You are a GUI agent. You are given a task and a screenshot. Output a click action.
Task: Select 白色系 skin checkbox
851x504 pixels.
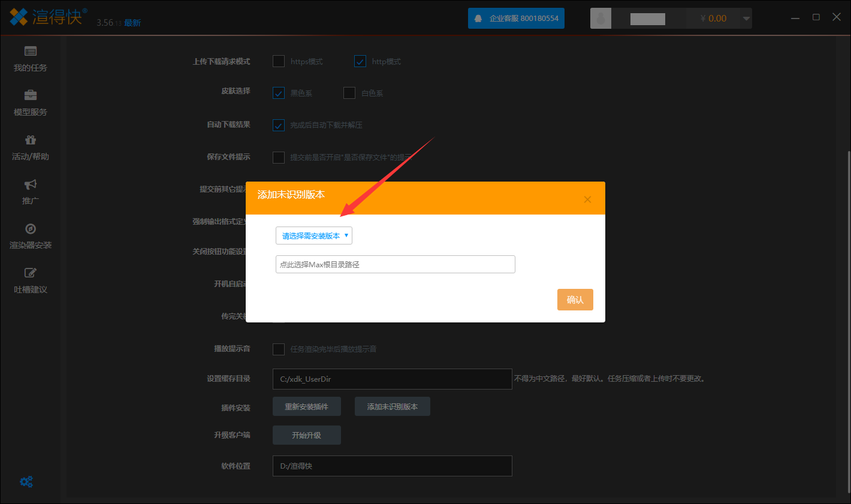[349, 93]
